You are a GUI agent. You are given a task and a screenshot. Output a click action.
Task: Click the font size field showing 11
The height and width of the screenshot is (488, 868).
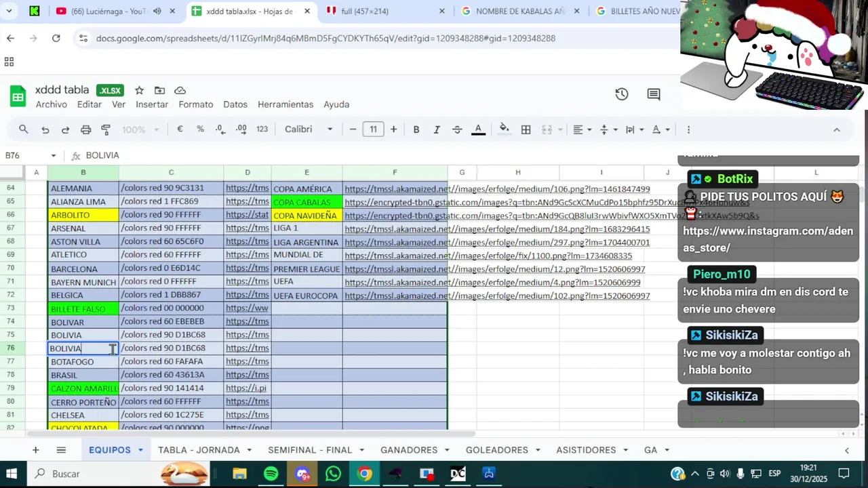coord(373,129)
